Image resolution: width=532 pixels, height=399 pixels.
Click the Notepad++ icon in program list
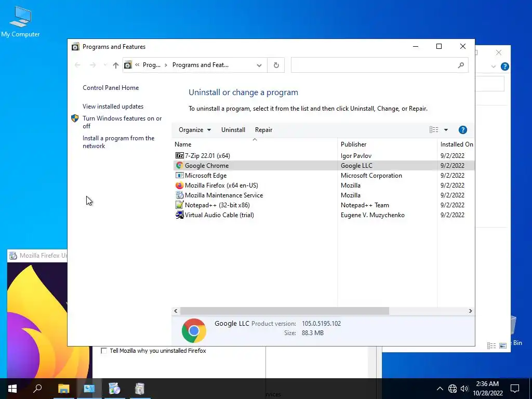coord(179,205)
